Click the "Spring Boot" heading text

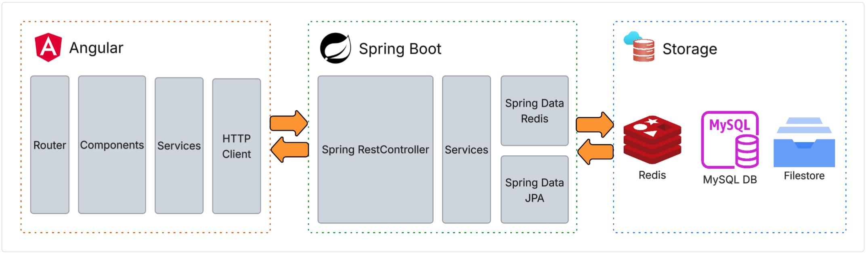pos(400,49)
